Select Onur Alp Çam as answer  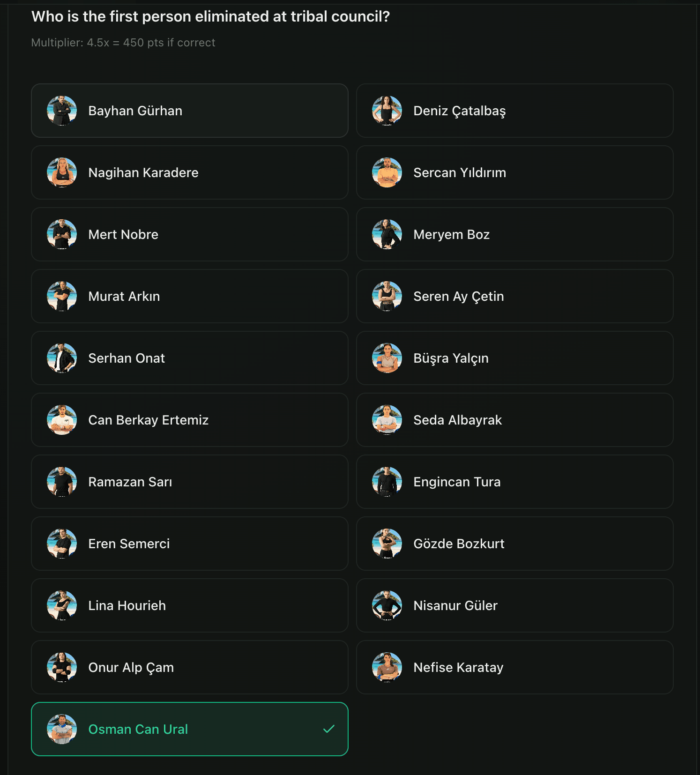point(189,667)
